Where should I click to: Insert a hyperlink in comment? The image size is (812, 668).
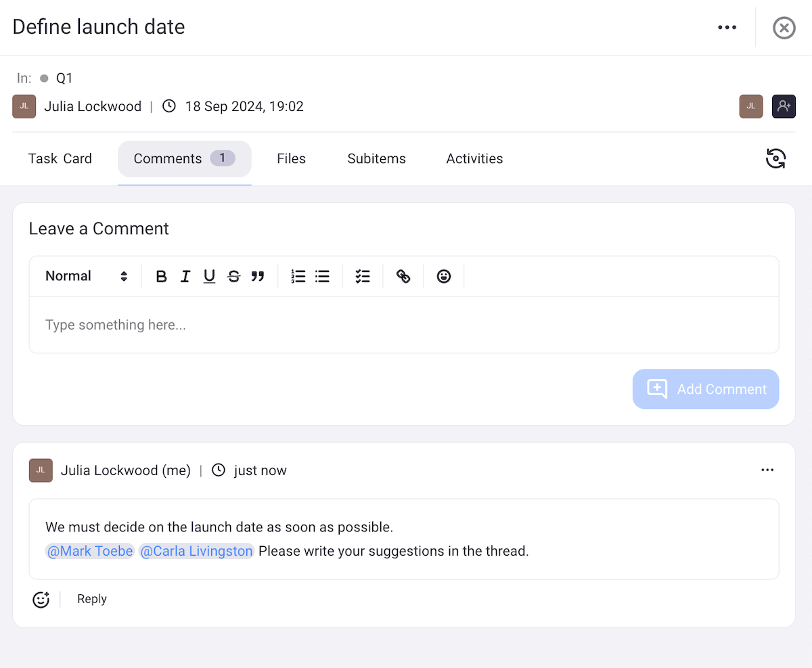pyautogui.click(x=403, y=276)
